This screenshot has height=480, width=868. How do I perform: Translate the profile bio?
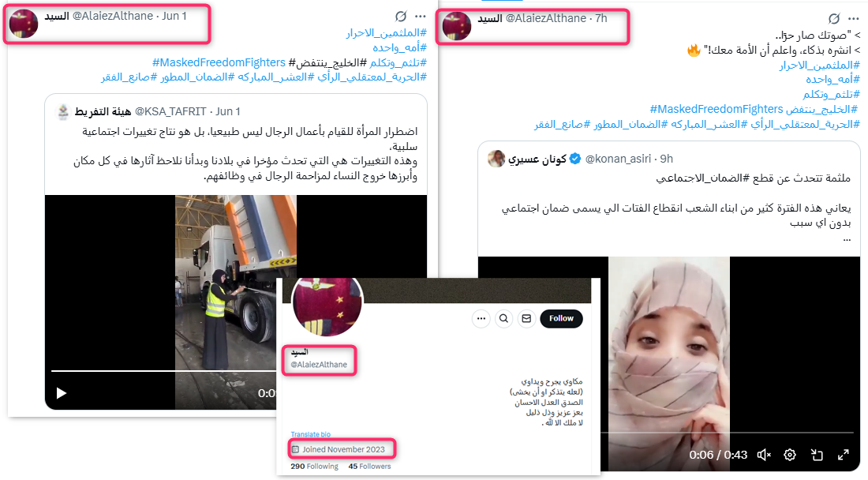[x=311, y=434]
